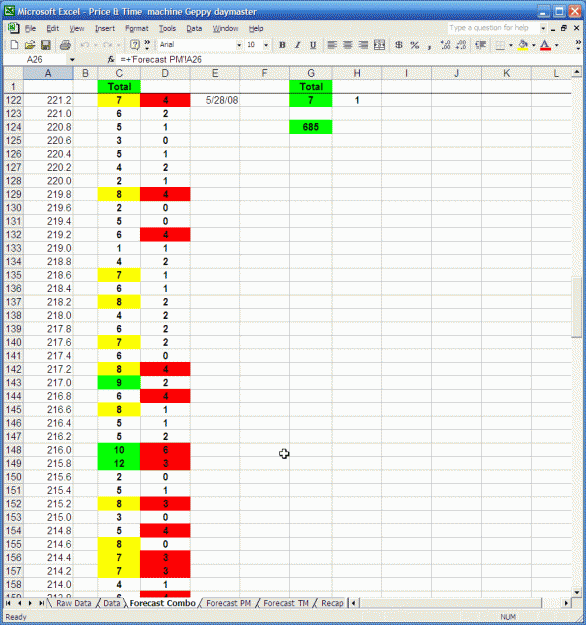This screenshot has height=625, width=586.
Task: Switch to the Forecast TM sheet tab
Action: pyautogui.click(x=286, y=603)
